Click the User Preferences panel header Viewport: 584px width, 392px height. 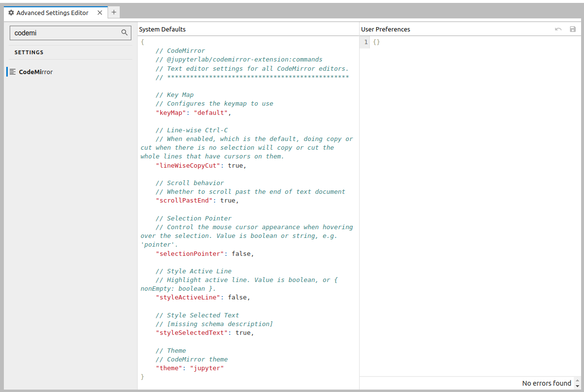tap(385, 29)
